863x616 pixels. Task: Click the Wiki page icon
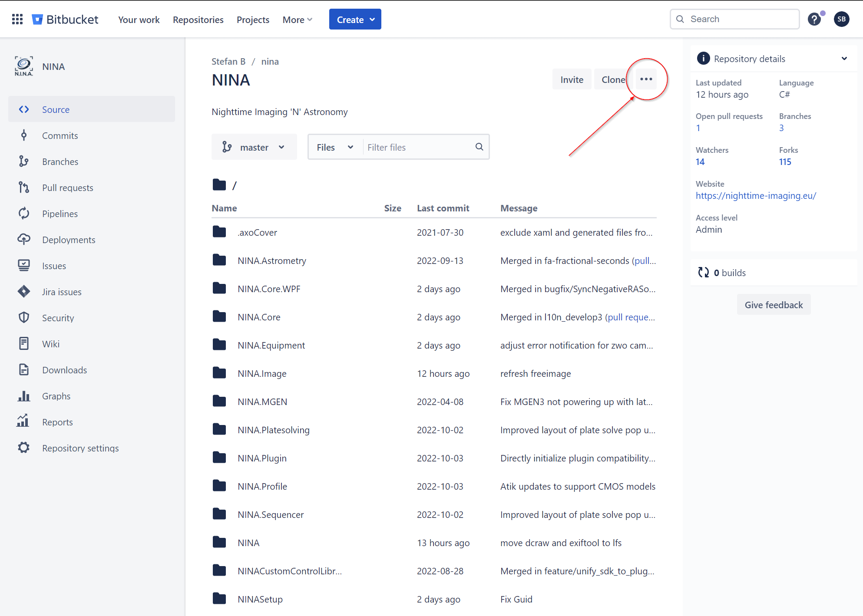tap(24, 344)
